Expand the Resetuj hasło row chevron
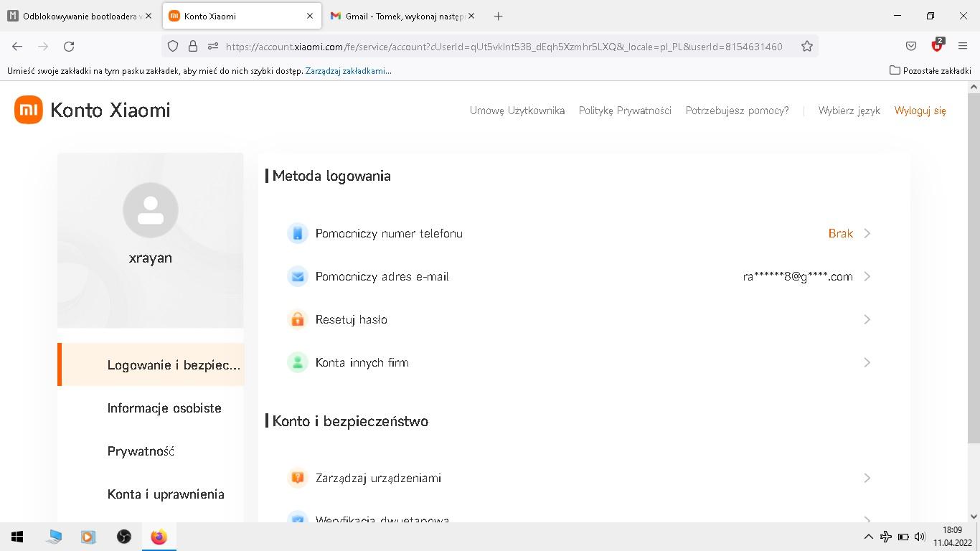 tap(867, 320)
